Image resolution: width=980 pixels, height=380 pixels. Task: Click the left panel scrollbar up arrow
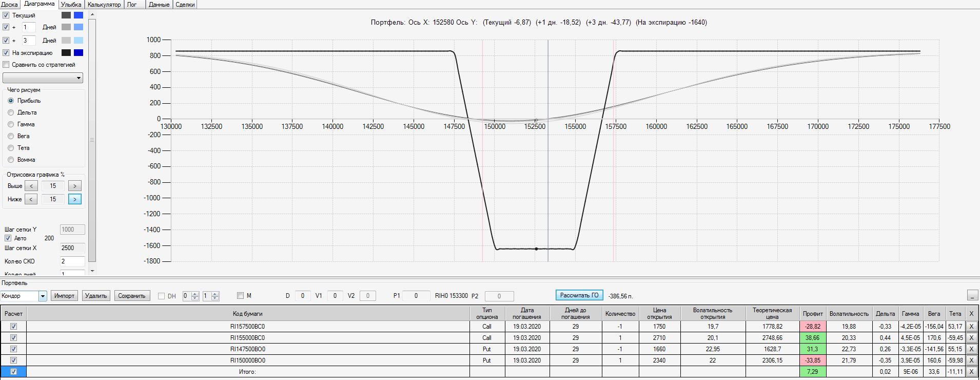click(x=92, y=14)
